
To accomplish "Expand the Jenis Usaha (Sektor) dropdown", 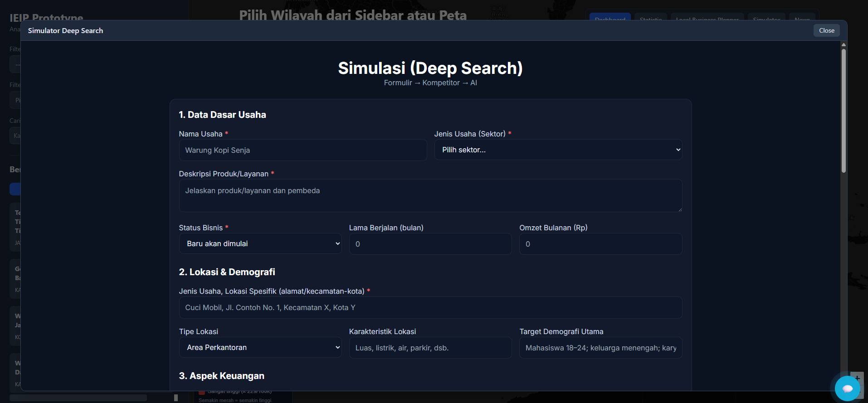I will (558, 150).
